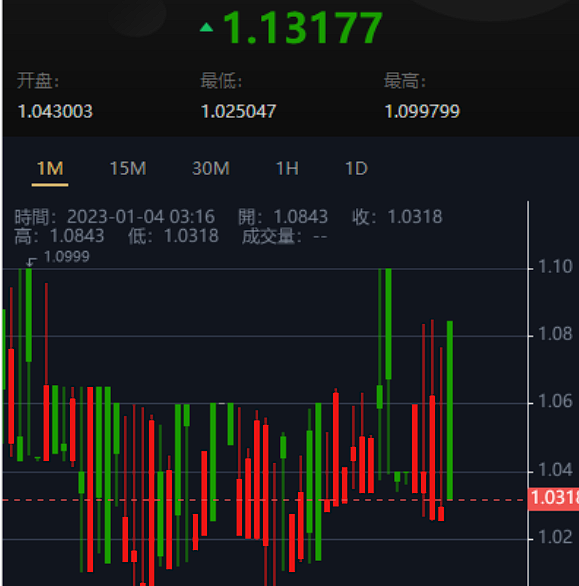
Task: Click the 1.08 price axis label
Action: [555, 334]
